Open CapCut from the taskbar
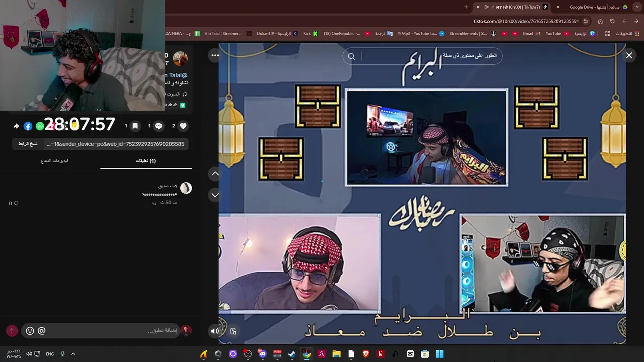Screen dimensions: 644x362 click(410, 354)
